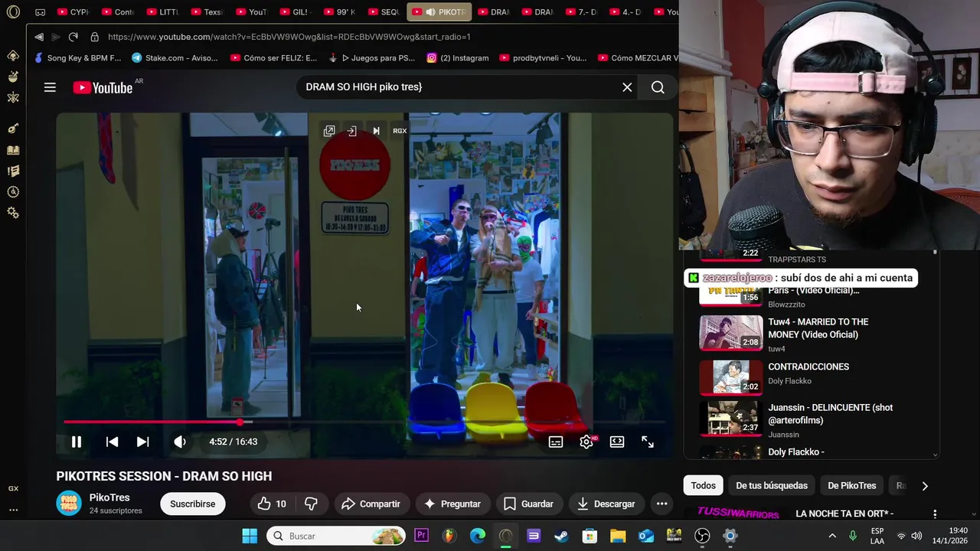Click the mortar and pestle sidebar icon
The height and width of the screenshot is (551, 980).
(x=13, y=77)
